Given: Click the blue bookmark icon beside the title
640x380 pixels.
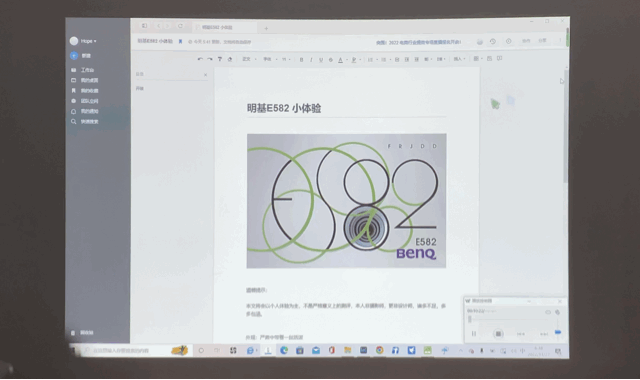Looking at the screenshot, I should coord(180,42).
